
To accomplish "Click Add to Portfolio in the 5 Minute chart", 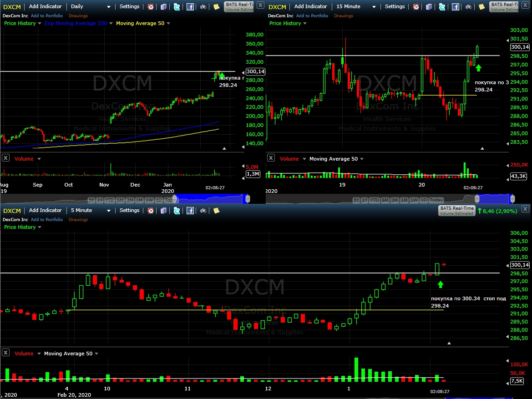I will click(x=47, y=219).
